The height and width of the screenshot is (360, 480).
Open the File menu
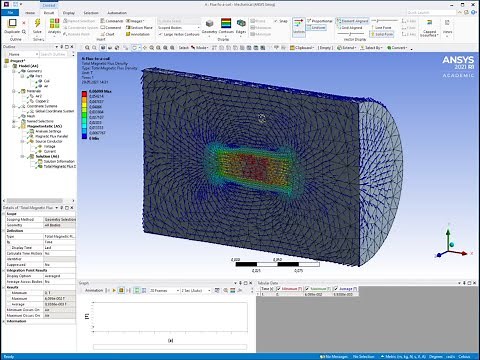point(10,12)
